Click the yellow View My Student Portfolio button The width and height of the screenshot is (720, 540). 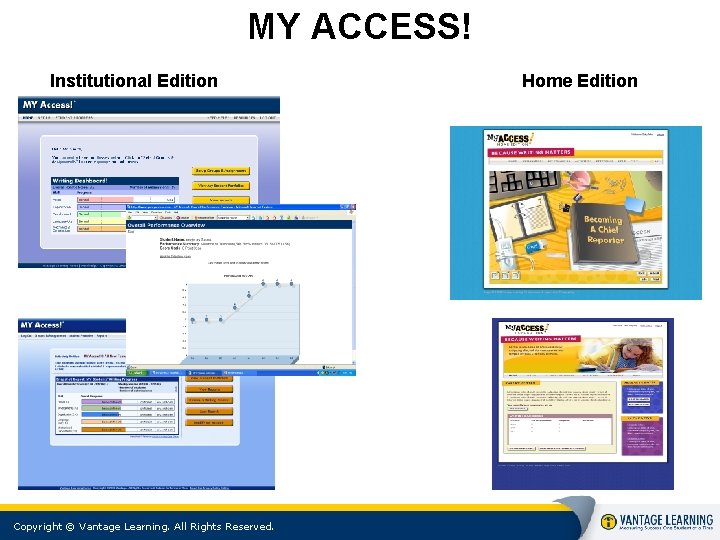point(221,186)
